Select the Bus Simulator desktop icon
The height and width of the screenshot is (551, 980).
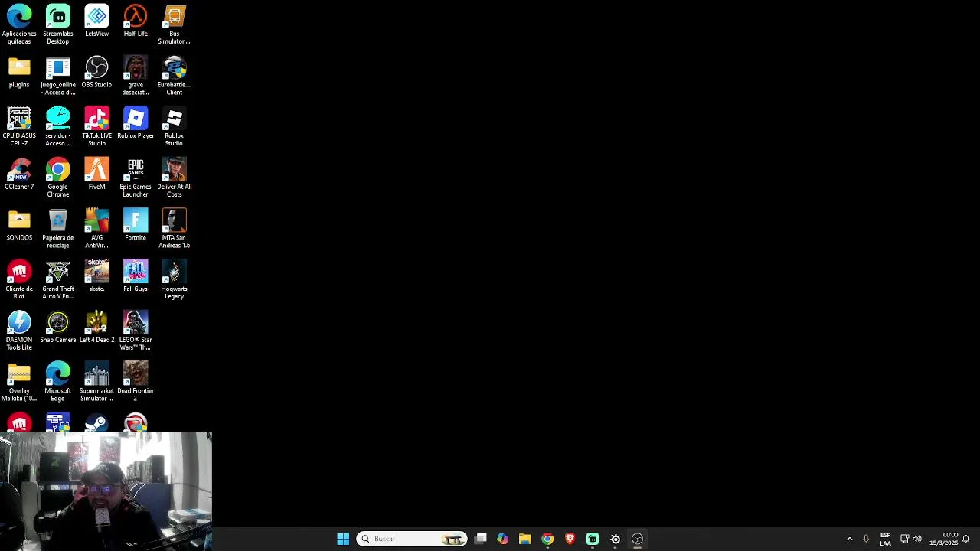coord(175,24)
